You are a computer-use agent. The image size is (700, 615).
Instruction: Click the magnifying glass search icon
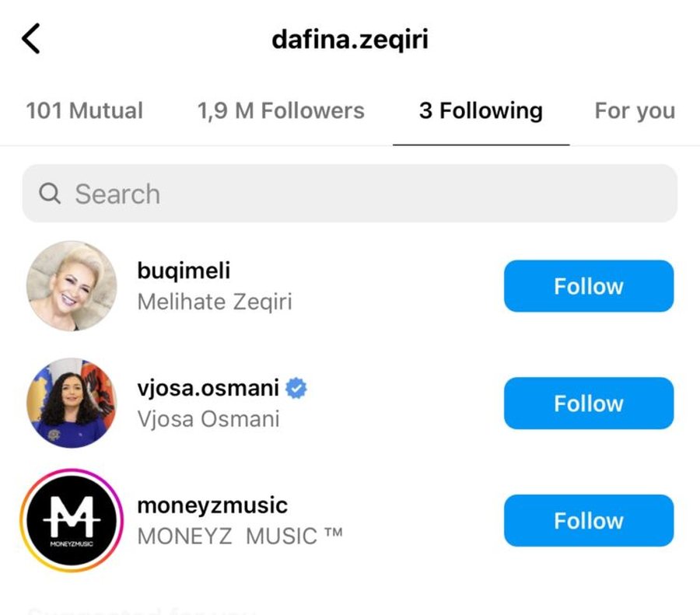pos(49,194)
